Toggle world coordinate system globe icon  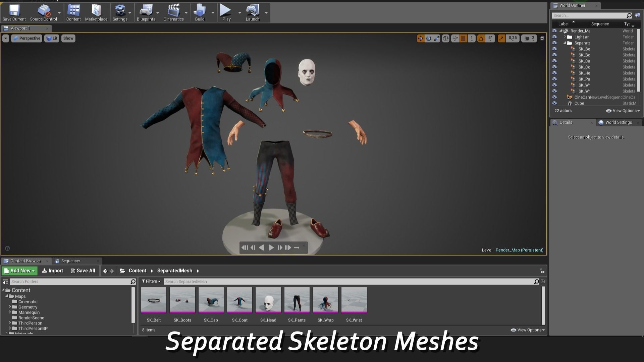pos(446,39)
